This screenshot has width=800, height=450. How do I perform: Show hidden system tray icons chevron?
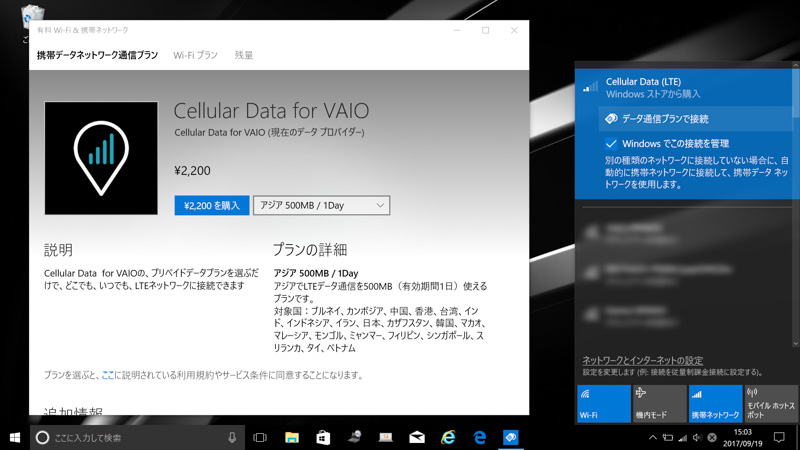click(x=653, y=437)
